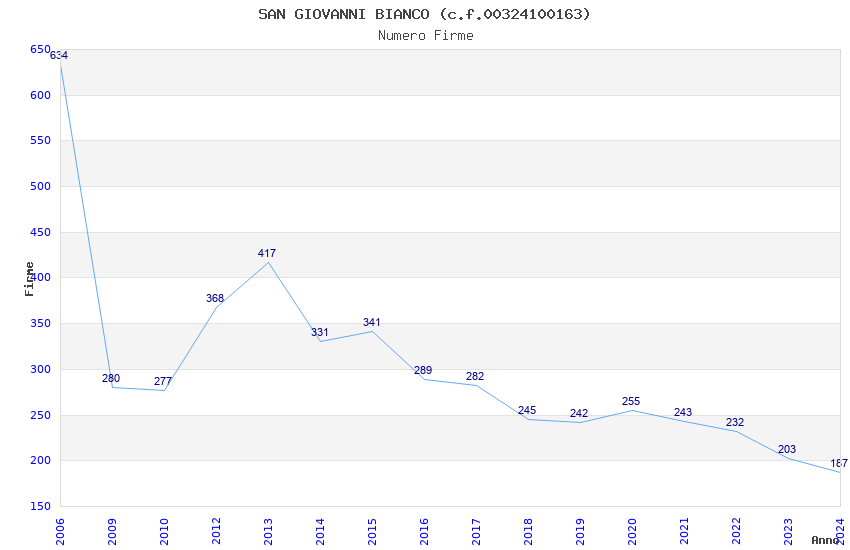The width and height of the screenshot is (850, 550).
Task: Click the y-axis value 250
Action: [40, 416]
